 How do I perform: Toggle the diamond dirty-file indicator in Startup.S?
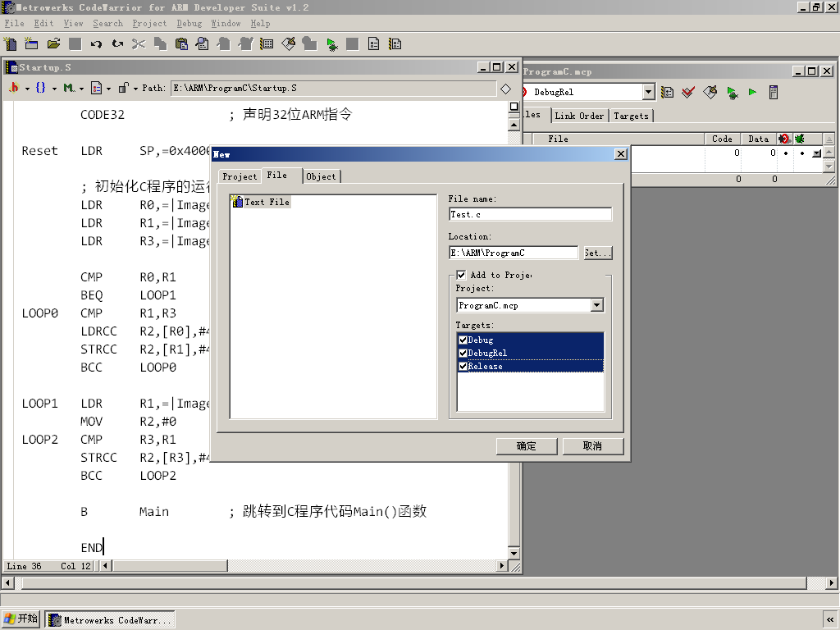click(x=505, y=89)
